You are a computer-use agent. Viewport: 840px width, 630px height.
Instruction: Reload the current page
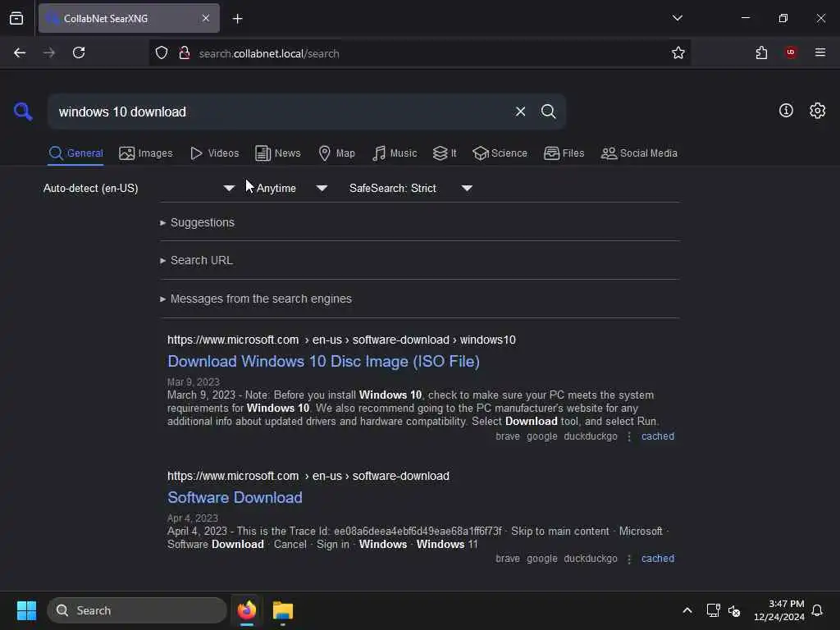(x=79, y=52)
